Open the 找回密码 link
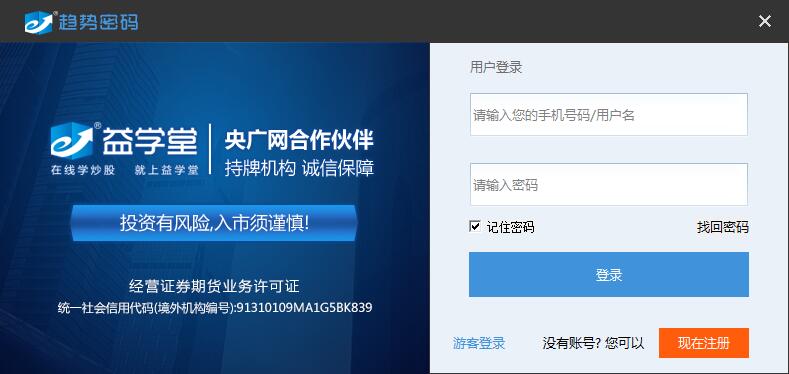 (x=722, y=227)
